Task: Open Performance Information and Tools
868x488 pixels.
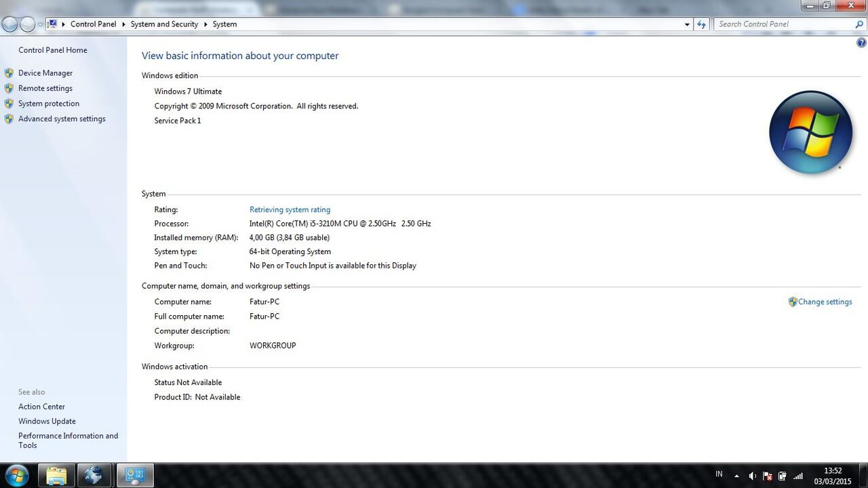Action: (x=68, y=441)
